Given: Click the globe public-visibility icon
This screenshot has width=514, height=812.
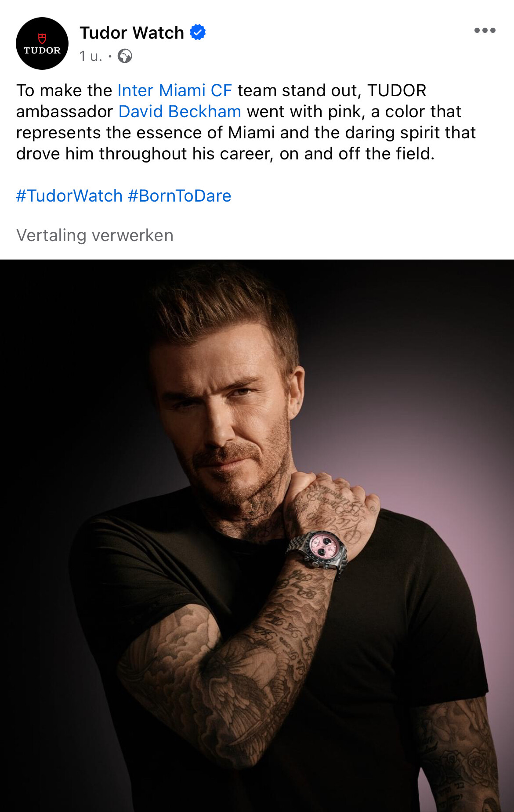Looking at the screenshot, I should pyautogui.click(x=125, y=56).
